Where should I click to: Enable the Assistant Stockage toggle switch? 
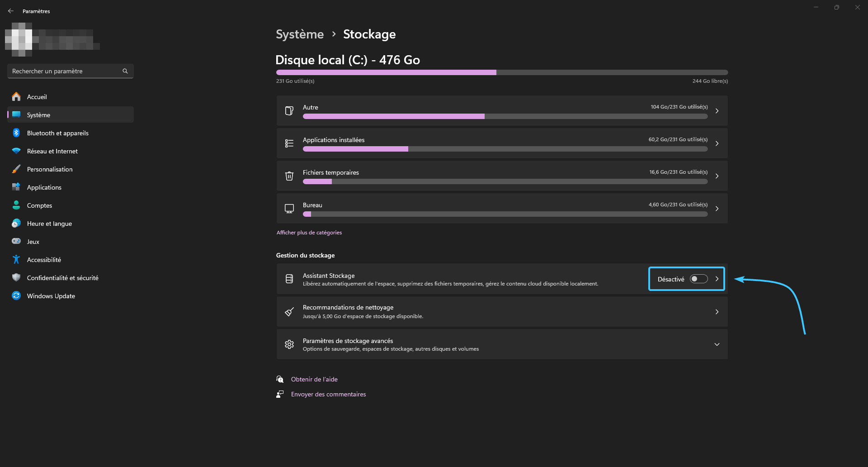pos(698,279)
